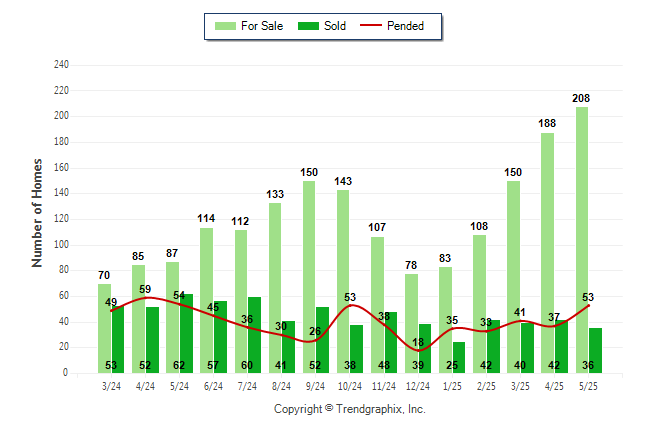The height and width of the screenshot is (434, 646).
Task: Click the 4/24 Sold bar with value 52
Action: coord(152,340)
